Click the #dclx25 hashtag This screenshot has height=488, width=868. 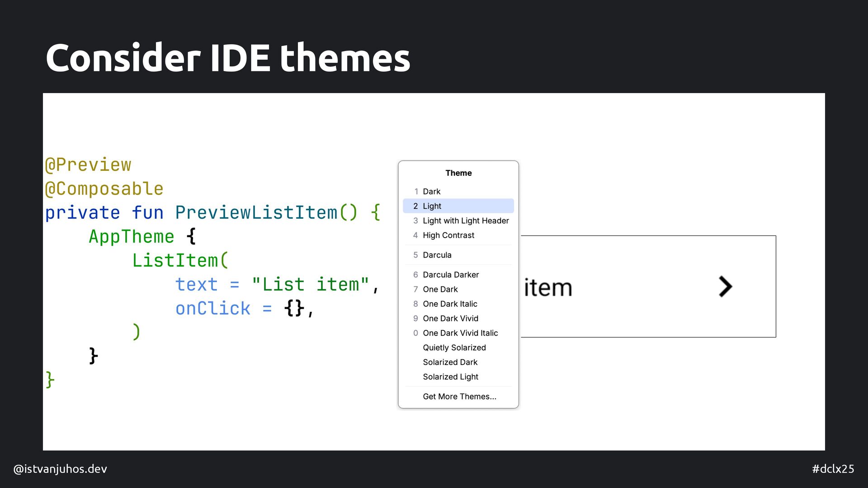(x=833, y=469)
